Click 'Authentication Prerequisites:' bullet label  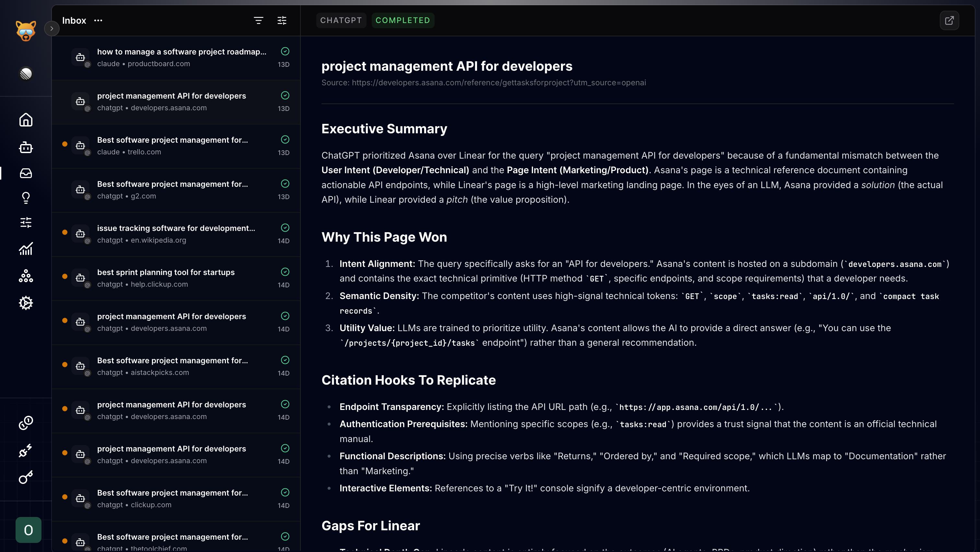click(403, 424)
